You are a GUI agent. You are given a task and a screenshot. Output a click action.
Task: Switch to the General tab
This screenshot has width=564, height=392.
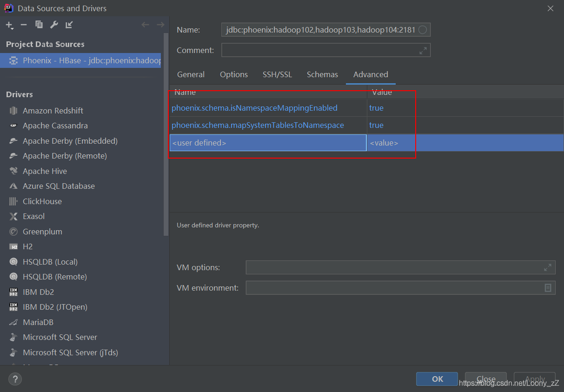point(191,74)
